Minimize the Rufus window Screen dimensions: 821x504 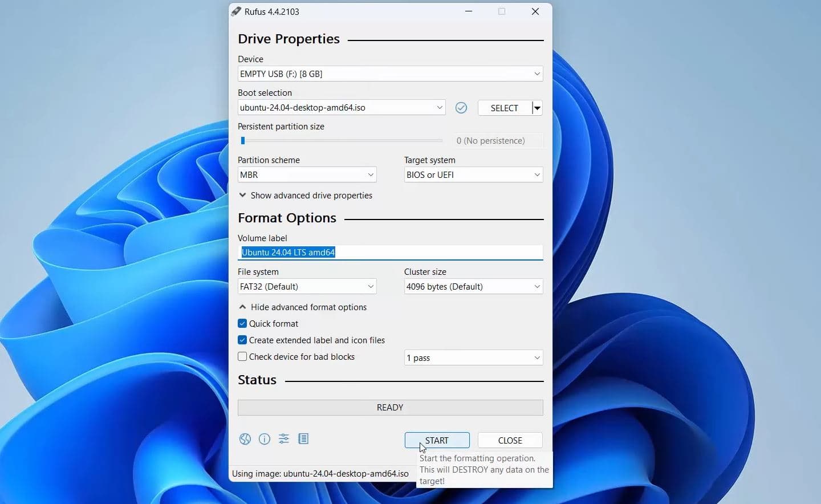pos(469,11)
